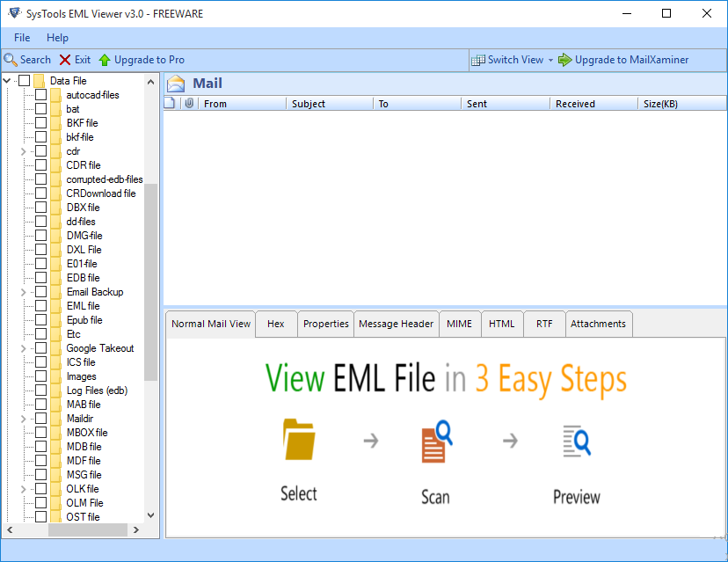Expand the Maildir folder node
The height and width of the screenshot is (562, 728).
[23, 419]
